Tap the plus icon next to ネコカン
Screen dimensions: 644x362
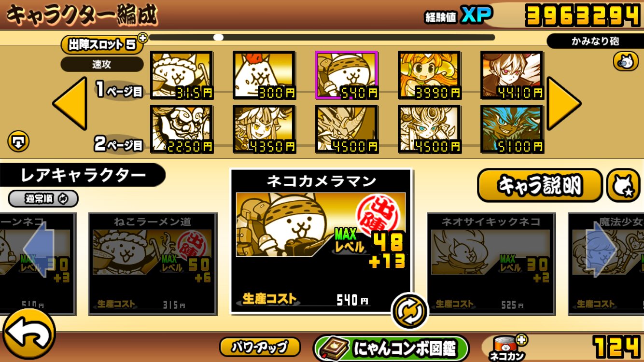(x=521, y=340)
